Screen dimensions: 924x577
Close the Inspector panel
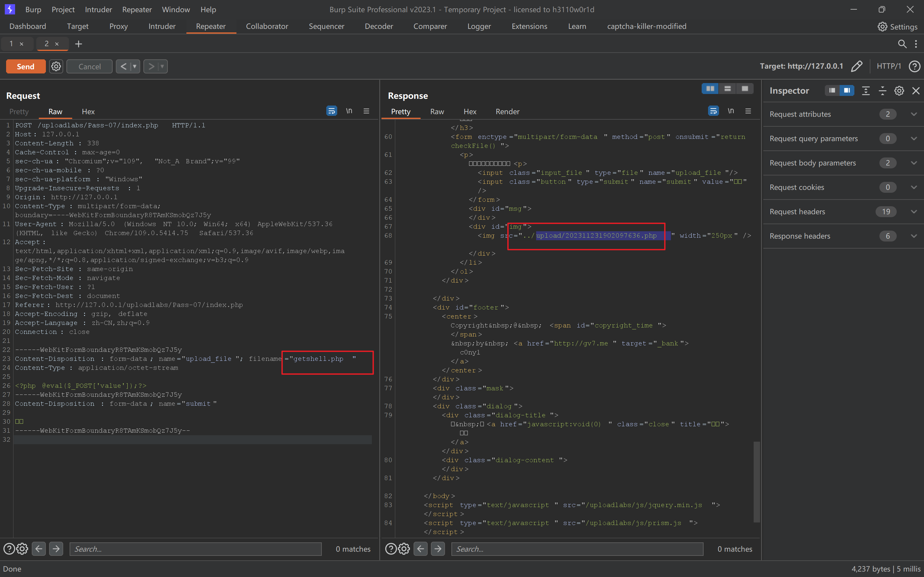click(916, 90)
